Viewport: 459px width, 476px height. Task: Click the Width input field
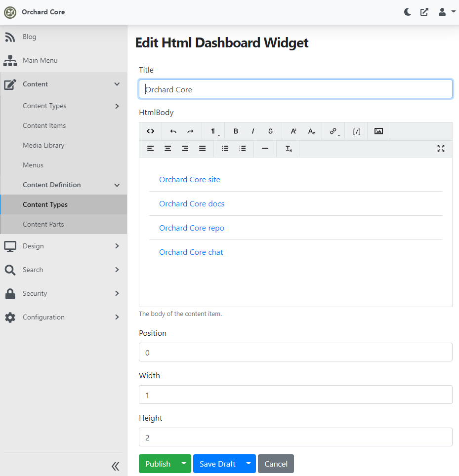tap(295, 395)
